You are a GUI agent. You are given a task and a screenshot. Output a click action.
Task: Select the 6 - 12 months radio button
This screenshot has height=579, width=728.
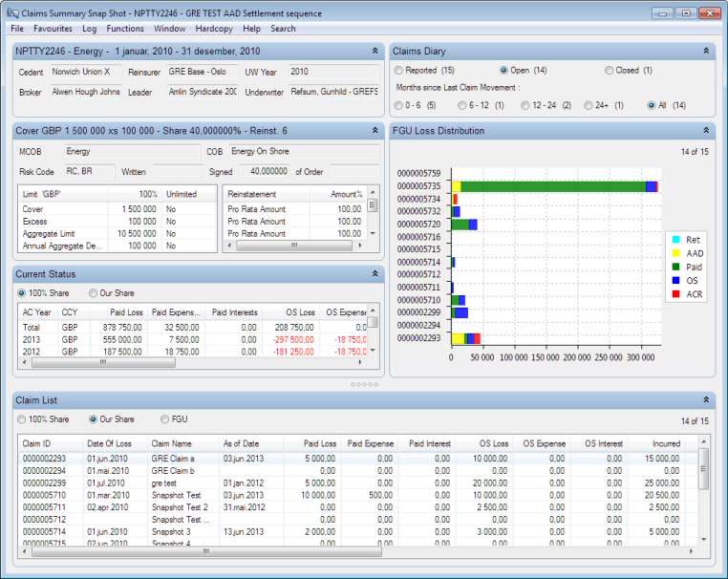tap(462, 105)
